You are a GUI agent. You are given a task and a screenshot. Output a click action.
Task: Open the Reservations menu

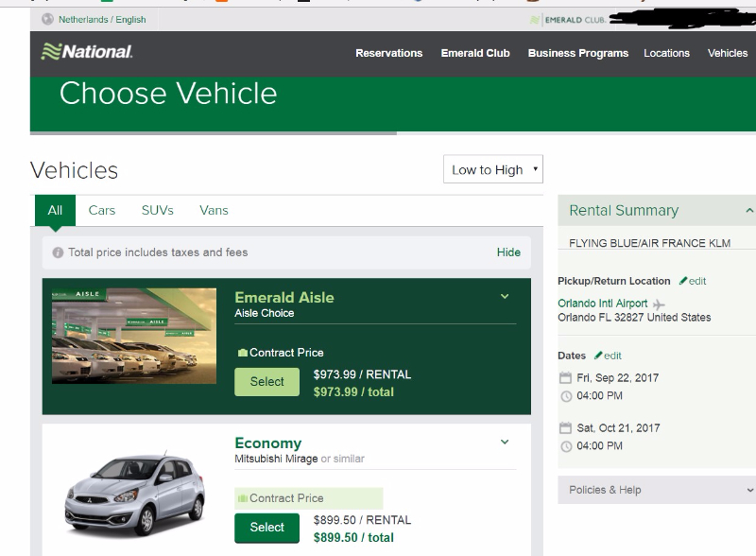click(388, 53)
